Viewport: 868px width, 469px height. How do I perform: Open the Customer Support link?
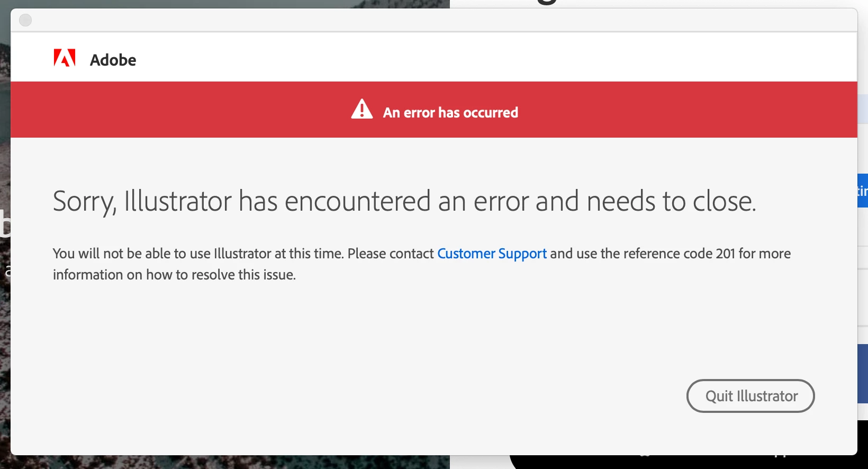(492, 254)
